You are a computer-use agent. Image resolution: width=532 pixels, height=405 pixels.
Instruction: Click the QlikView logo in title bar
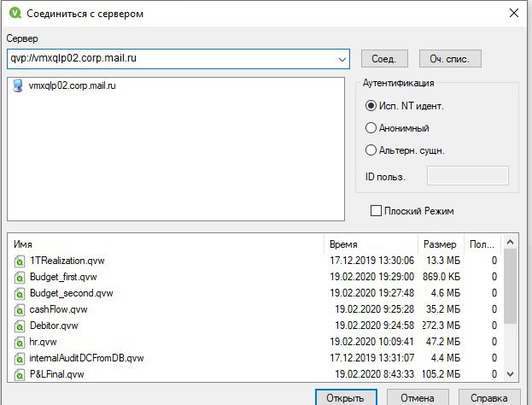click(15, 13)
